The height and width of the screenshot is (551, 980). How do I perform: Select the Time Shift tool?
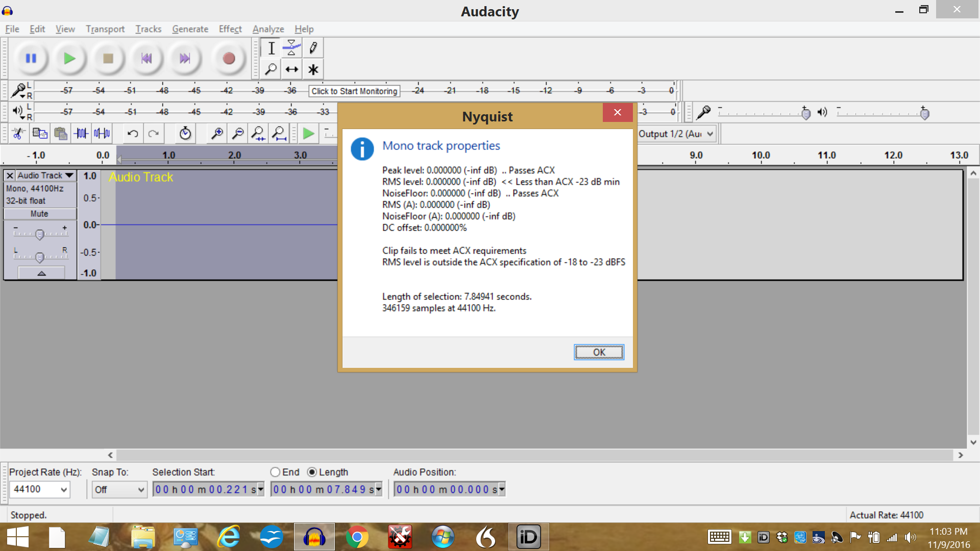pyautogui.click(x=291, y=68)
